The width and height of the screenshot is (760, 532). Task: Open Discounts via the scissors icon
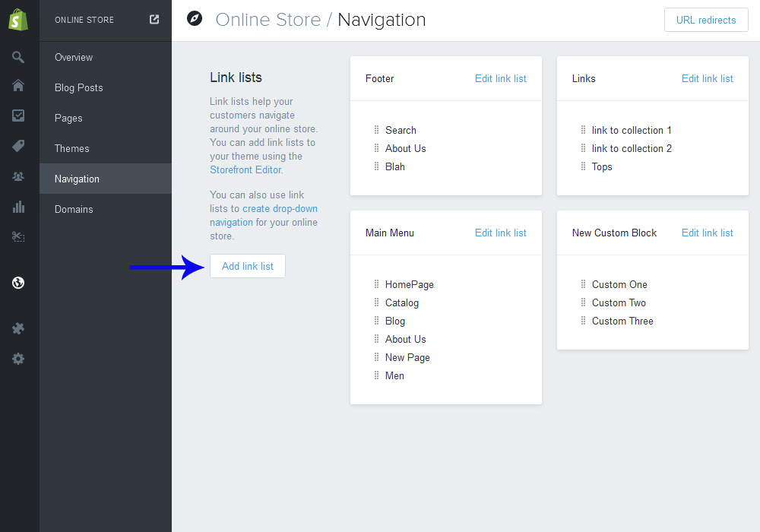tap(18, 237)
